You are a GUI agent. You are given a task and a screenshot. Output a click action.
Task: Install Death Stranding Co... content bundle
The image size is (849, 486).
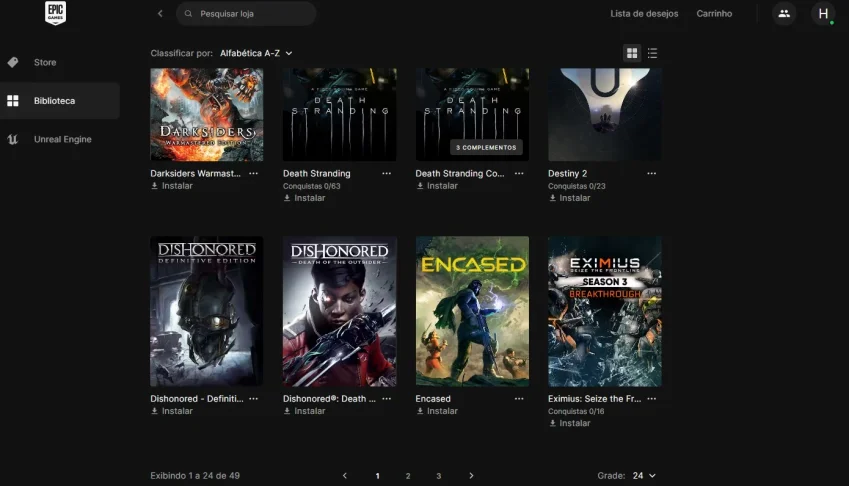click(437, 186)
